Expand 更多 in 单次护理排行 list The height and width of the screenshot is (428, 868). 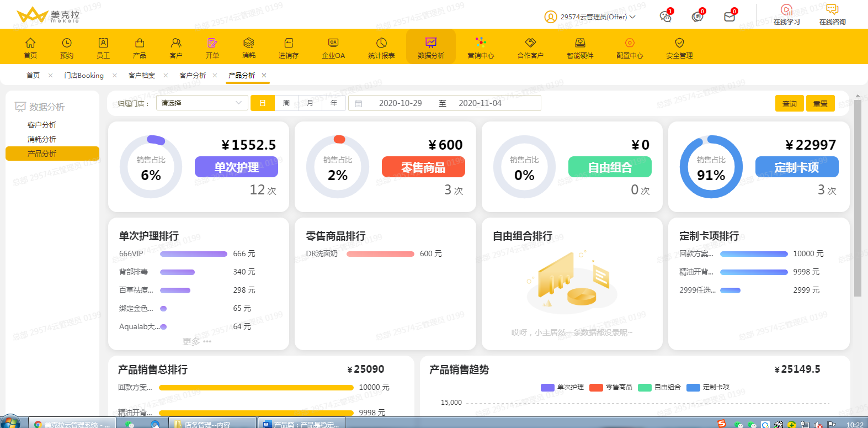point(197,341)
